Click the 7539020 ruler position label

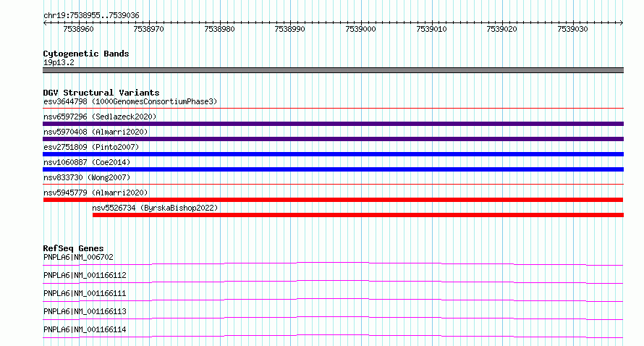[x=502, y=29]
